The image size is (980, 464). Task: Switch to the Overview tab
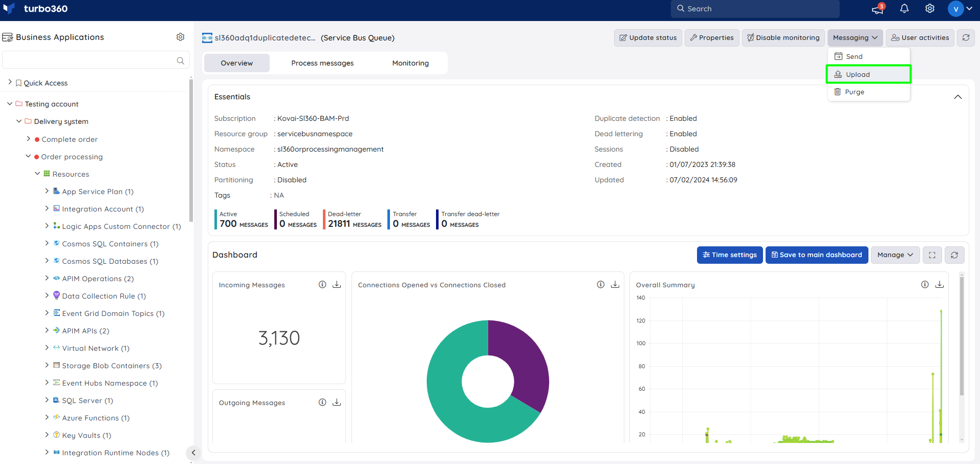pos(236,63)
